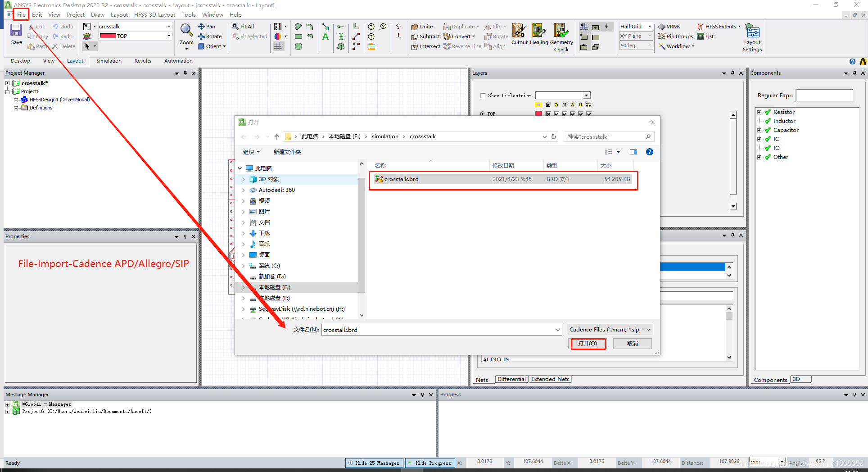Toggle Resistor green checkmark in Components
The height and width of the screenshot is (472, 868).
(768, 112)
